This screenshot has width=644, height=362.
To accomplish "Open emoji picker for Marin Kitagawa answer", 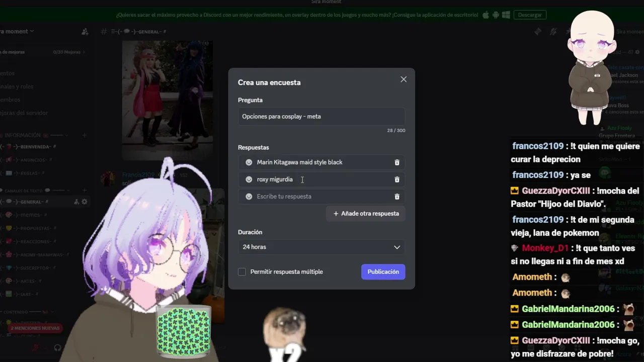I will pyautogui.click(x=249, y=162).
